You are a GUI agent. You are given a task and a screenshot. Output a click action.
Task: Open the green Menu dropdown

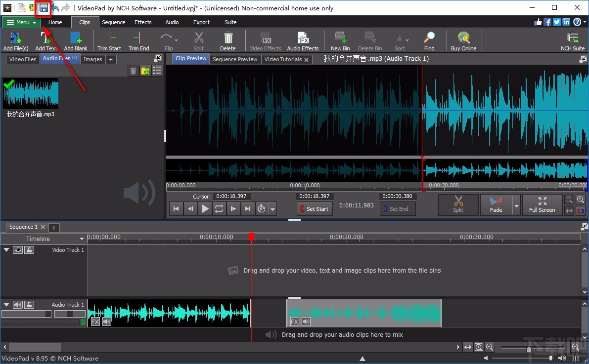coord(21,22)
